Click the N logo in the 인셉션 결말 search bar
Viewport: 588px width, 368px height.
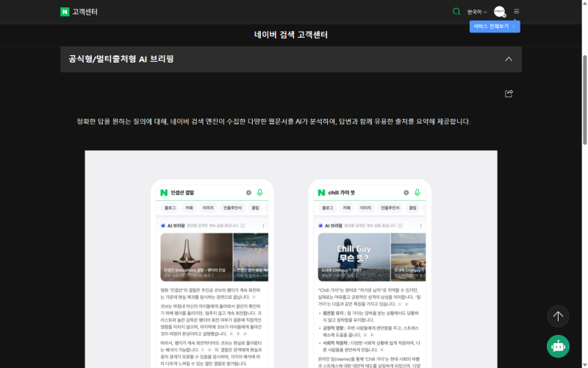pyautogui.click(x=164, y=193)
